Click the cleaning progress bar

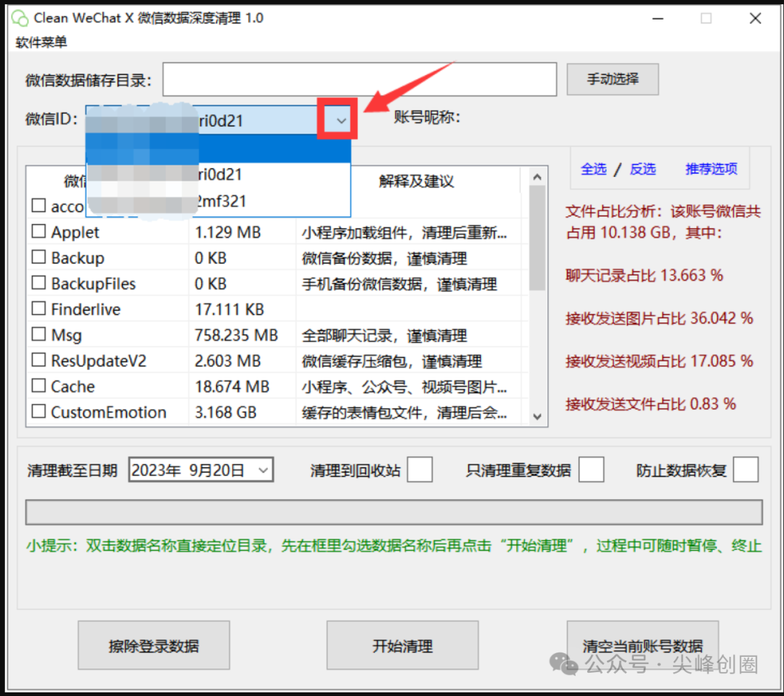[x=394, y=512]
